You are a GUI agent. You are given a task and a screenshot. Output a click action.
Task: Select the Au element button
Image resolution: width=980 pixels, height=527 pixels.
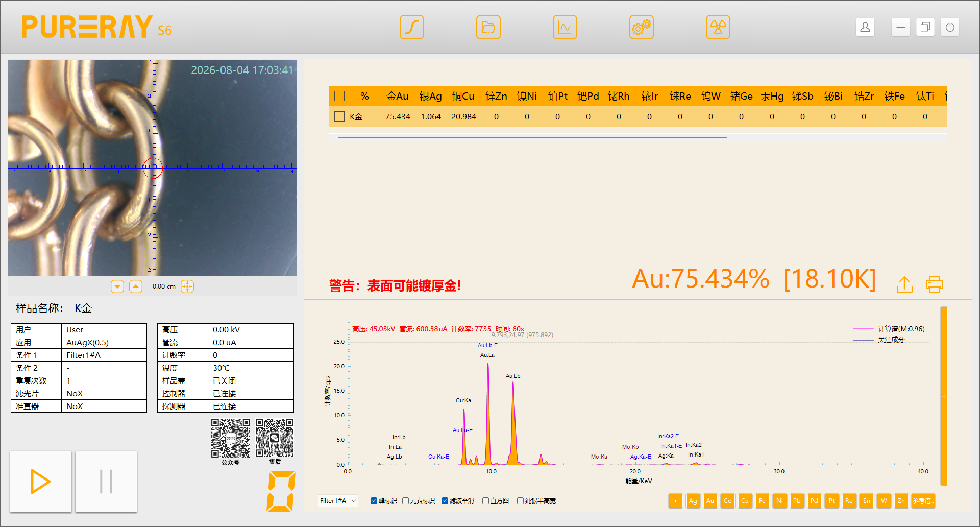point(710,501)
